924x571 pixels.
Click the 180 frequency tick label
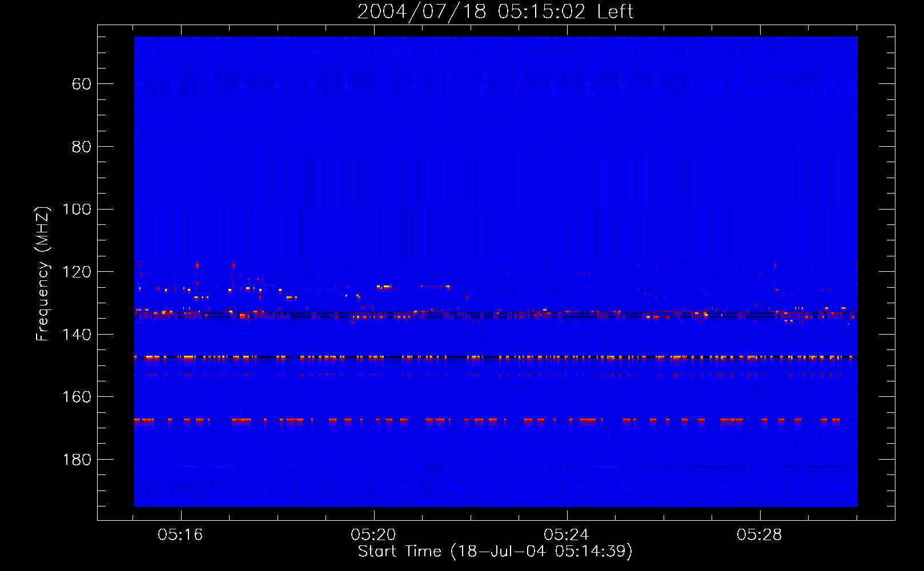point(77,460)
